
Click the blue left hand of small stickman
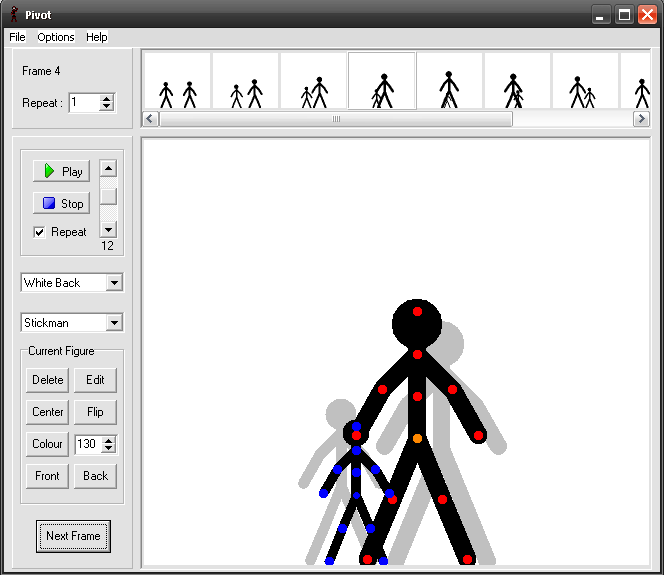(x=324, y=493)
